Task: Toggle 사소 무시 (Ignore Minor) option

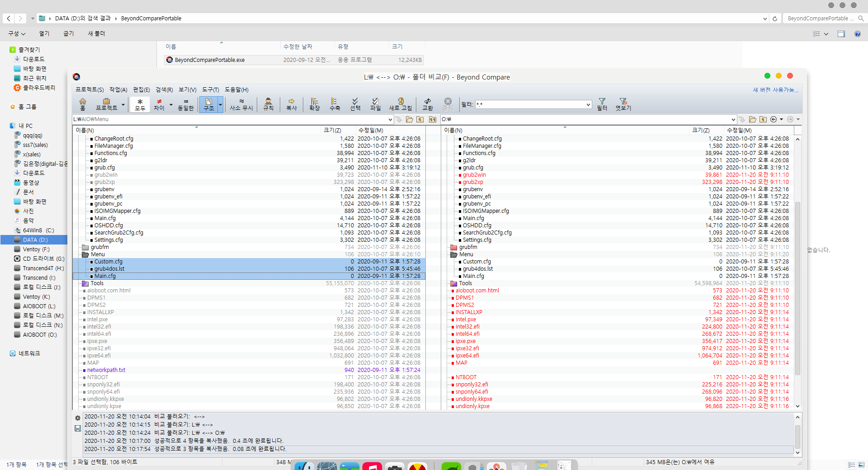Action: click(x=241, y=104)
